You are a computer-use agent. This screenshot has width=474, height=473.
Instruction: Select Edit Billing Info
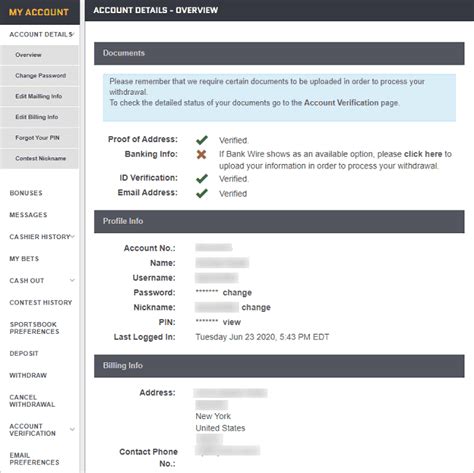click(40, 117)
